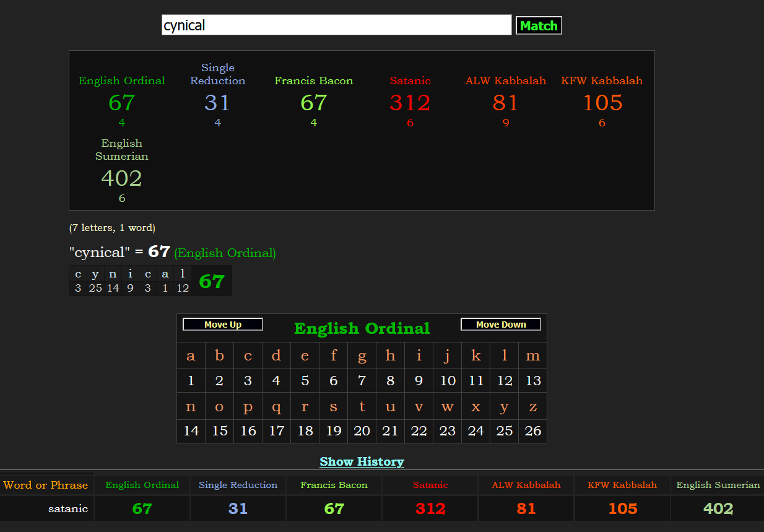The width and height of the screenshot is (764, 532).
Task: Click ALW Kabbalah header in history table
Action: 526,485
